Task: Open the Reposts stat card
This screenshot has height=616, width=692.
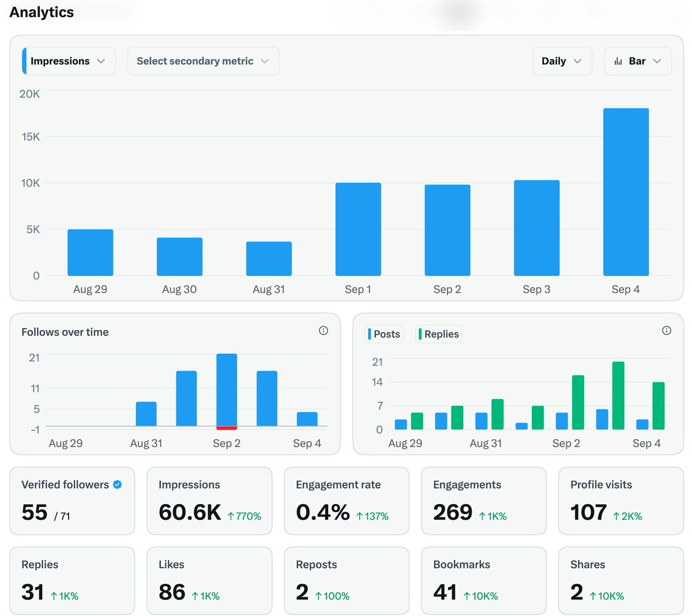Action: pos(347,581)
